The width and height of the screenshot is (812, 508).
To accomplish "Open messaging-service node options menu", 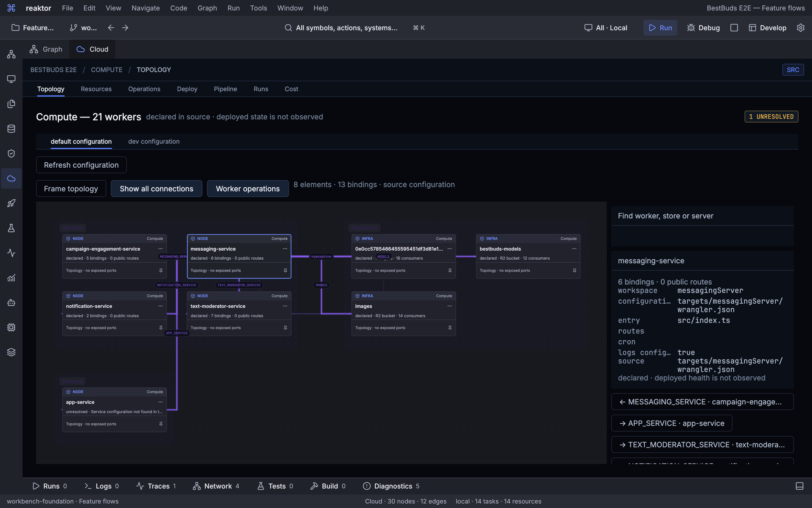I will [x=285, y=249].
